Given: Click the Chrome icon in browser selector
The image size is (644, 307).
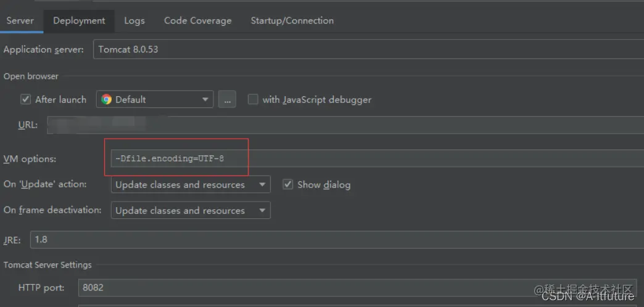Looking at the screenshot, I should [x=106, y=99].
